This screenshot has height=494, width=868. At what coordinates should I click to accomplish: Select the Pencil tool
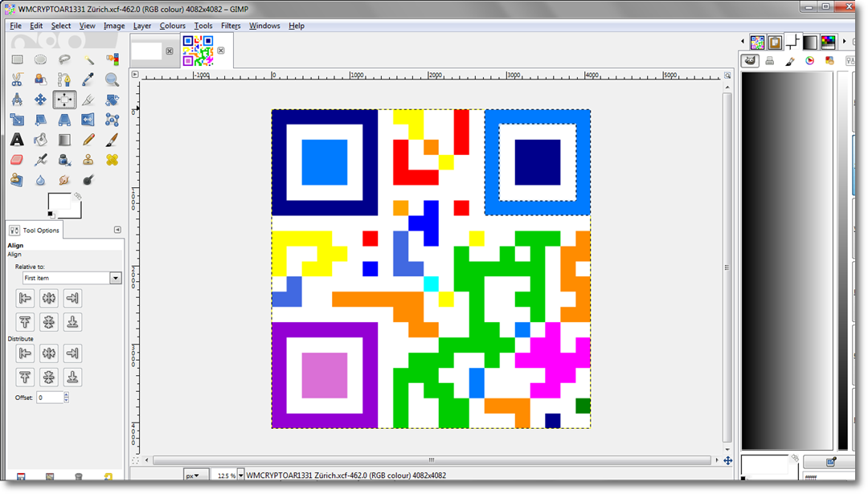click(x=88, y=140)
